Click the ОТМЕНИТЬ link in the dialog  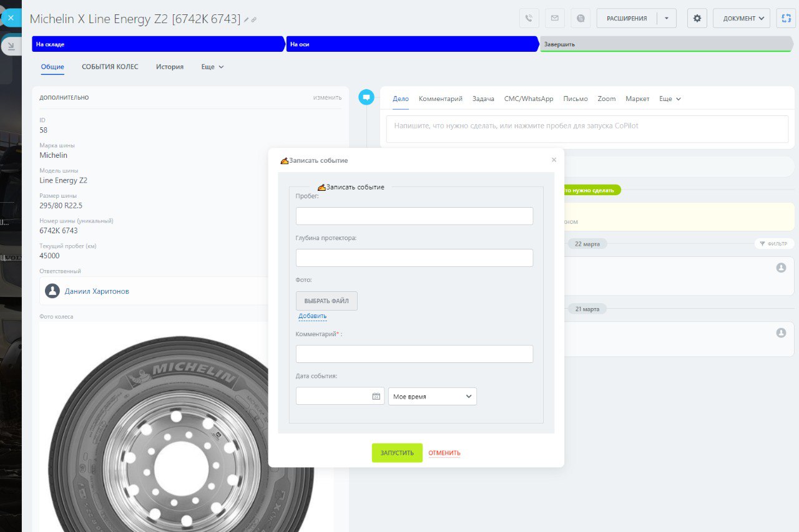[444, 453]
